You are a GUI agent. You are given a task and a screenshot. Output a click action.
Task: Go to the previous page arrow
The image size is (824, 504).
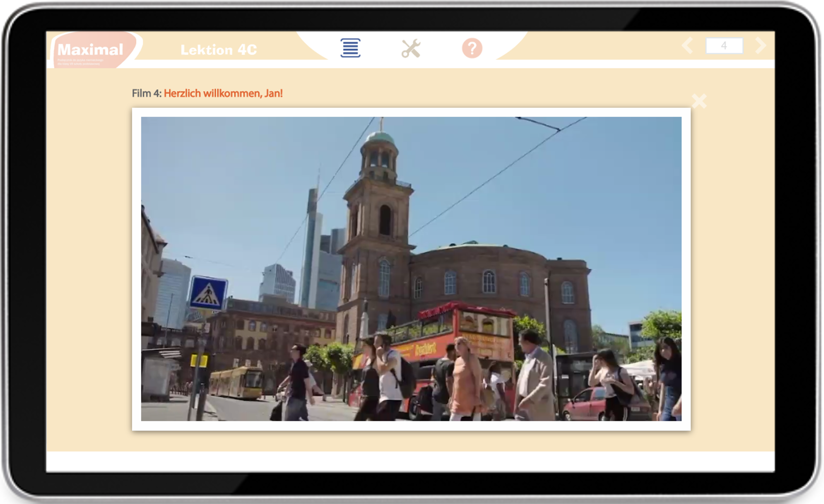(688, 46)
